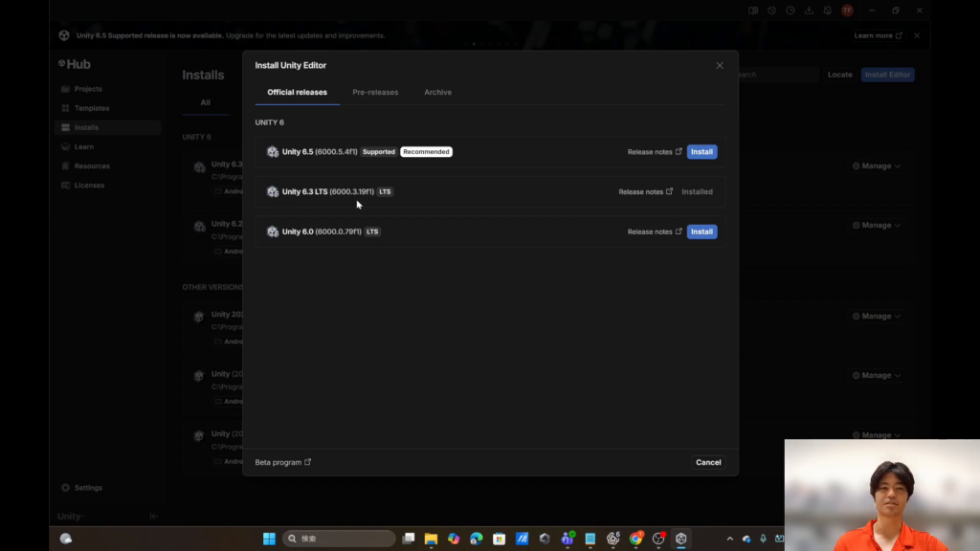980x551 pixels.
Task: Open Manage dropdown for first Other Versions install
Action: (x=877, y=316)
